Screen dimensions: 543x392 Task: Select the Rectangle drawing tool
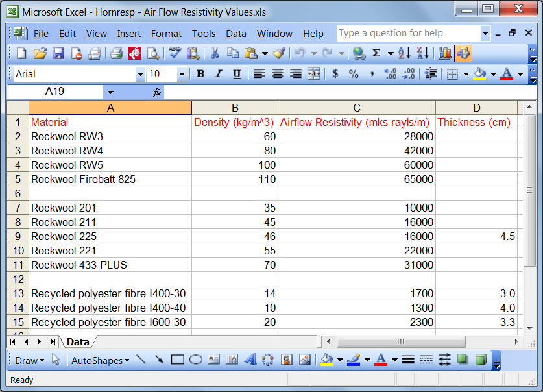tap(177, 360)
